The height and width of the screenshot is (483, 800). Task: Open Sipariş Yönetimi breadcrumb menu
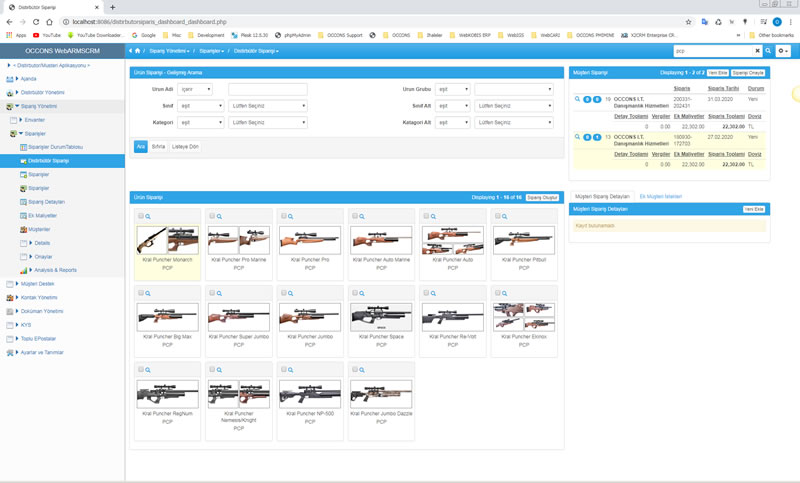(169, 51)
